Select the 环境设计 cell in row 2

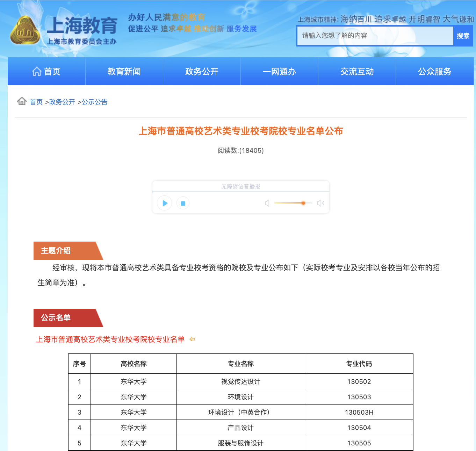241,397
